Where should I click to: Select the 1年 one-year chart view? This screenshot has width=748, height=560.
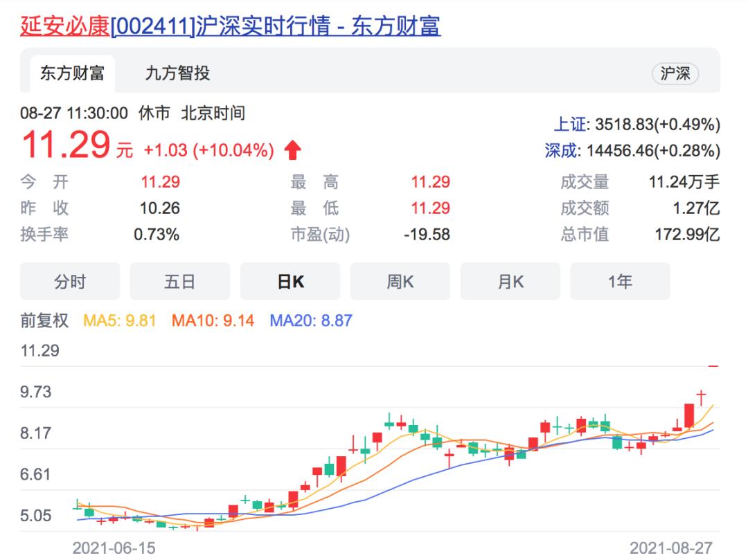pos(621,281)
